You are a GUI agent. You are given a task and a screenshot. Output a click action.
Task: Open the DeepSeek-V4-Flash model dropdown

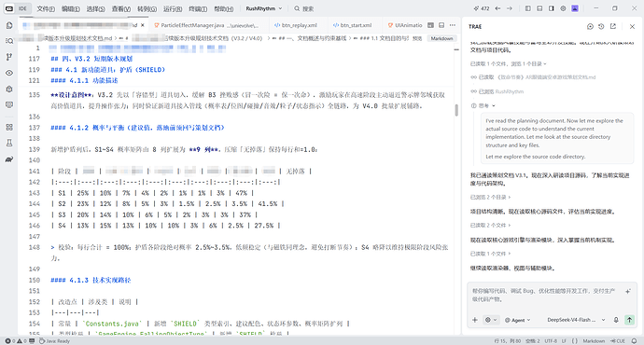point(576,320)
